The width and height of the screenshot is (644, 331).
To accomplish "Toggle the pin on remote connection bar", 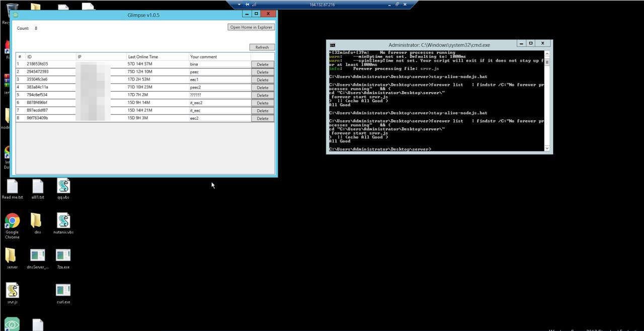I will (x=247, y=5).
